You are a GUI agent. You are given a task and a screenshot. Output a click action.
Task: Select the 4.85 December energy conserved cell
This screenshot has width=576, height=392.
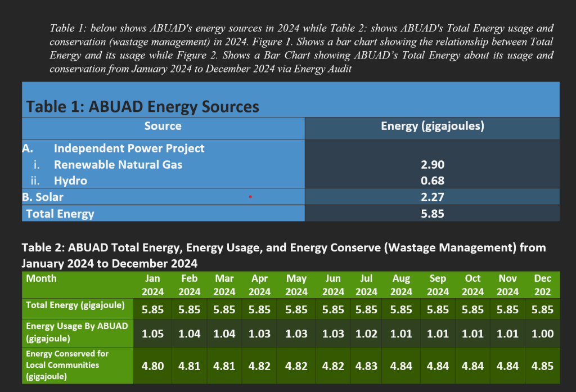tap(542, 366)
